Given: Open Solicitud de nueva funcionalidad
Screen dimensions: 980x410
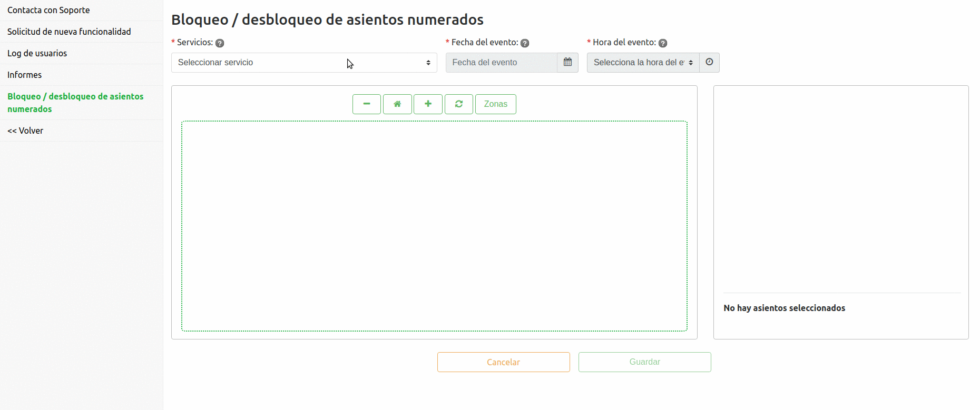Looking at the screenshot, I should 82,32.
